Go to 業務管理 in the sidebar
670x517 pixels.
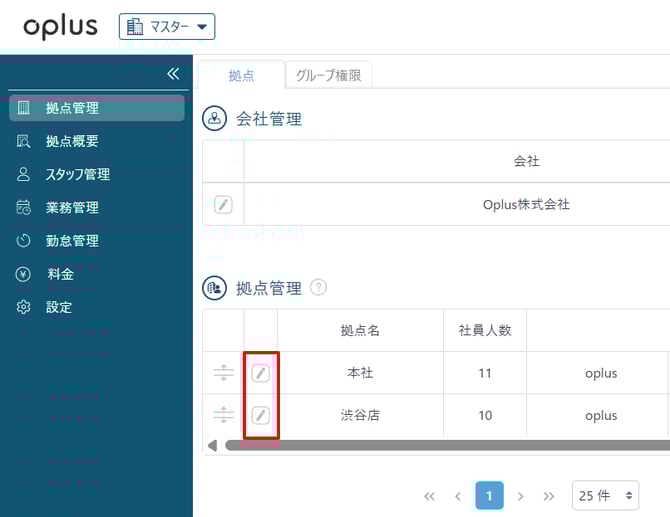(72, 207)
